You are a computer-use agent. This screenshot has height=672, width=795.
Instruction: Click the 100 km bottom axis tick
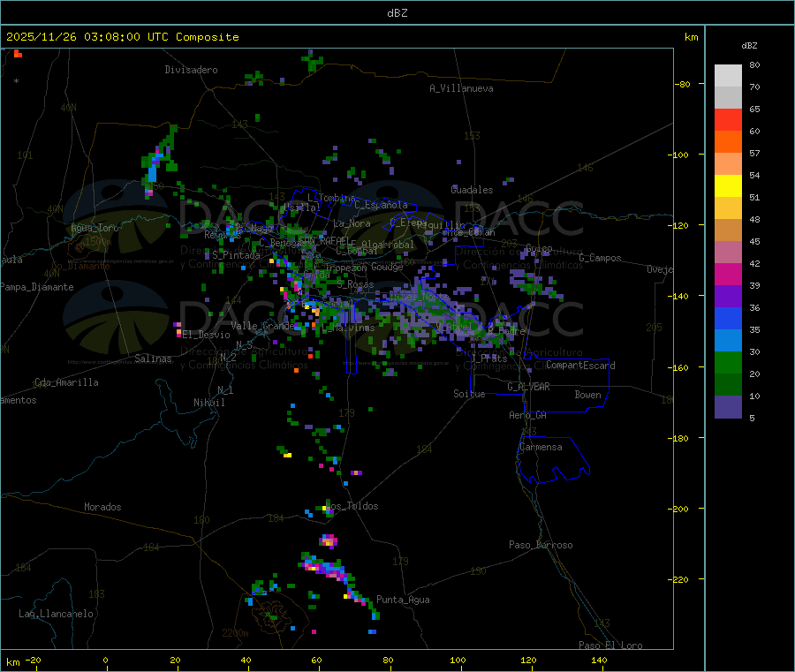point(458,660)
